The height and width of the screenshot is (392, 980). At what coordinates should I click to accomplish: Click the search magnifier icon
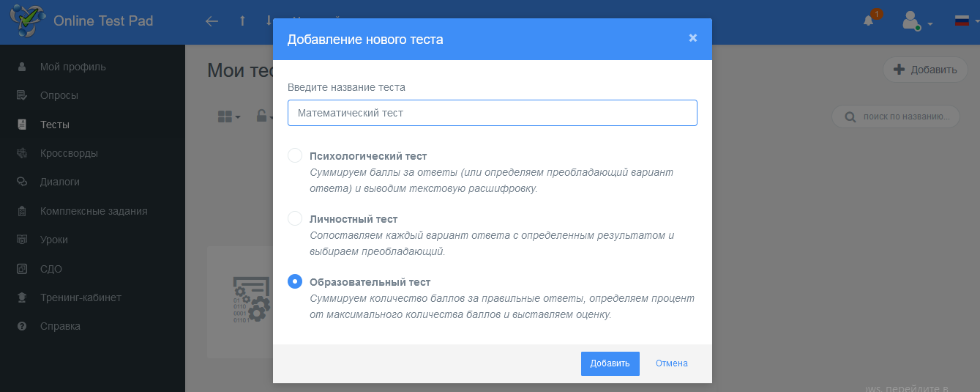pyautogui.click(x=850, y=117)
